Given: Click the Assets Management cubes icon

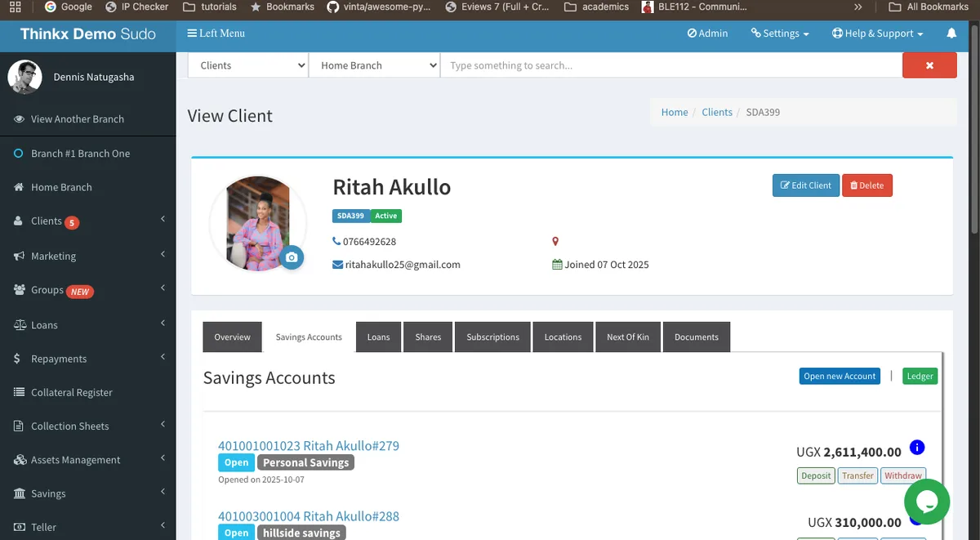Looking at the screenshot, I should pos(20,460).
